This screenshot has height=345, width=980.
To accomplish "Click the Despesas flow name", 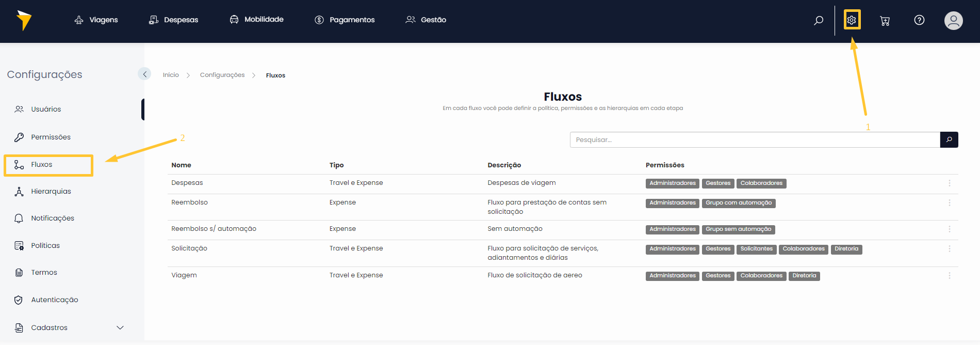I will (187, 183).
